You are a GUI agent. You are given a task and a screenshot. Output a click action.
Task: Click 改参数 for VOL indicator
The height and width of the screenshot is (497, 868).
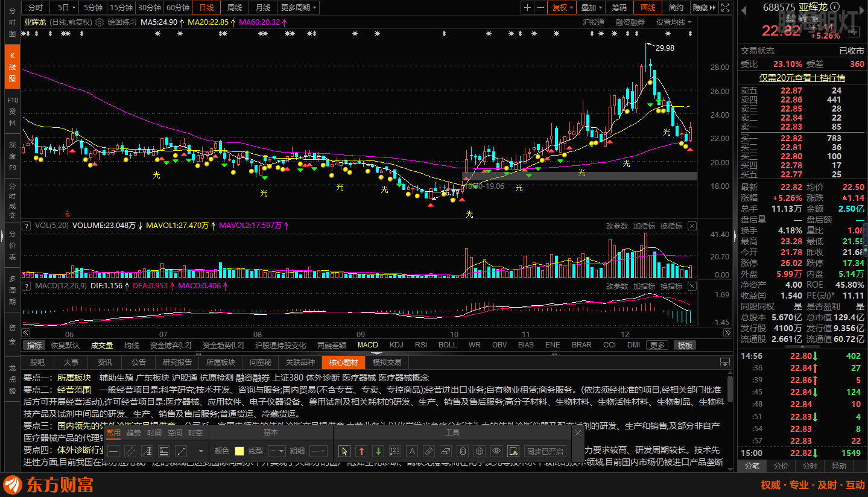click(616, 226)
